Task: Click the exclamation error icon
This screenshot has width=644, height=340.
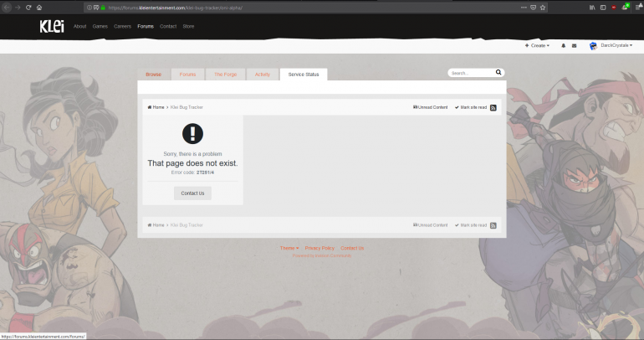Action: pyautogui.click(x=192, y=134)
